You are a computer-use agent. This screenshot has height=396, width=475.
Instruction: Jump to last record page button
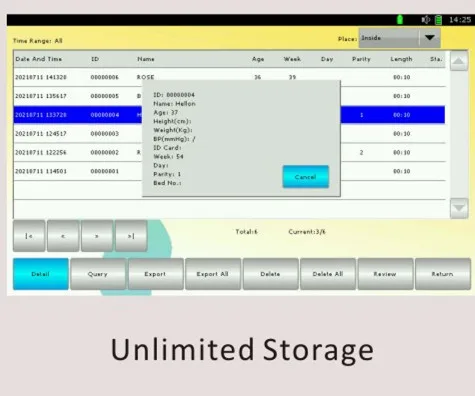131,236
